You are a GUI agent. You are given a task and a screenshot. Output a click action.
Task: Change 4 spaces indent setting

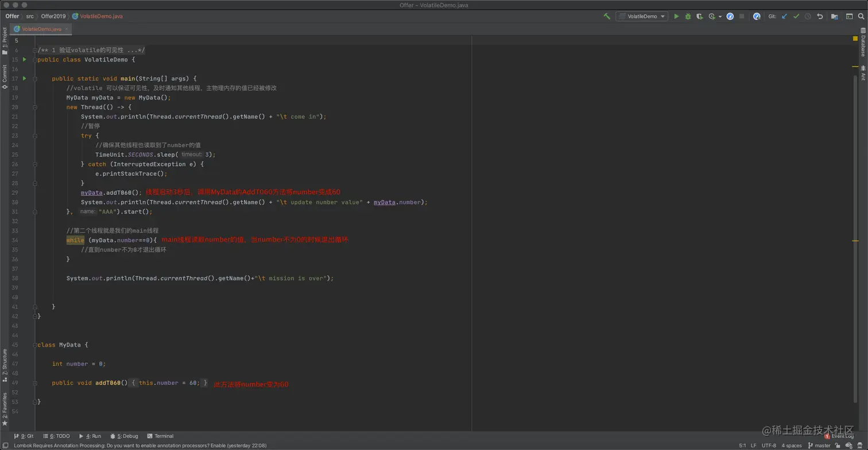point(792,445)
